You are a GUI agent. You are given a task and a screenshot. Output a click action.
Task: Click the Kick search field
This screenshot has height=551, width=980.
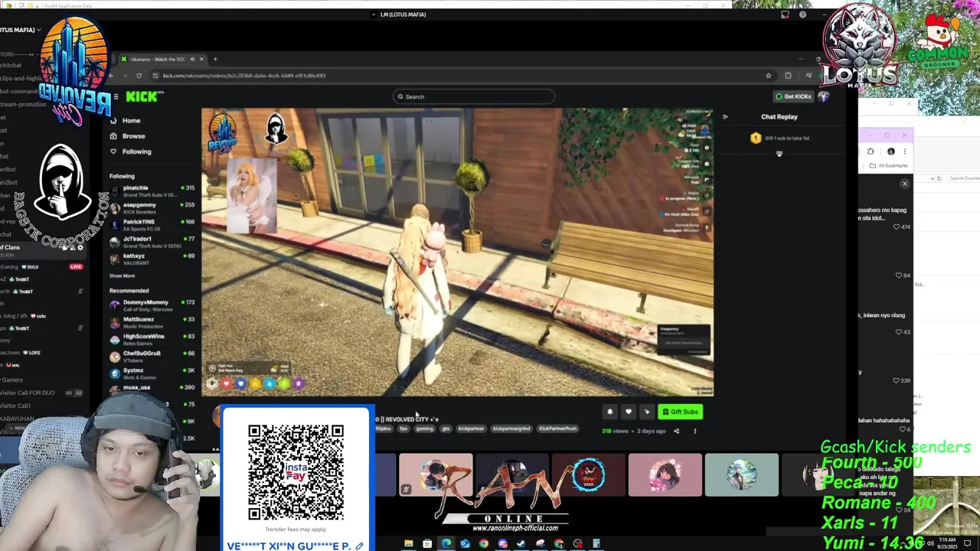coord(474,96)
